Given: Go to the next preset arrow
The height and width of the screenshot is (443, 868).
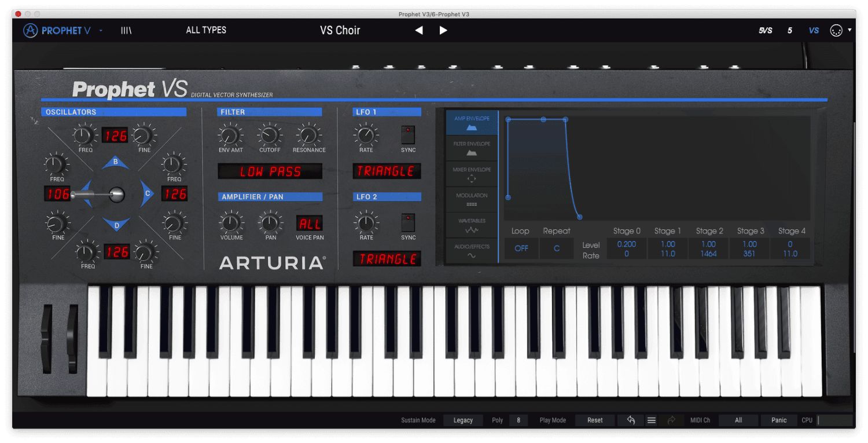Looking at the screenshot, I should pos(443,31).
